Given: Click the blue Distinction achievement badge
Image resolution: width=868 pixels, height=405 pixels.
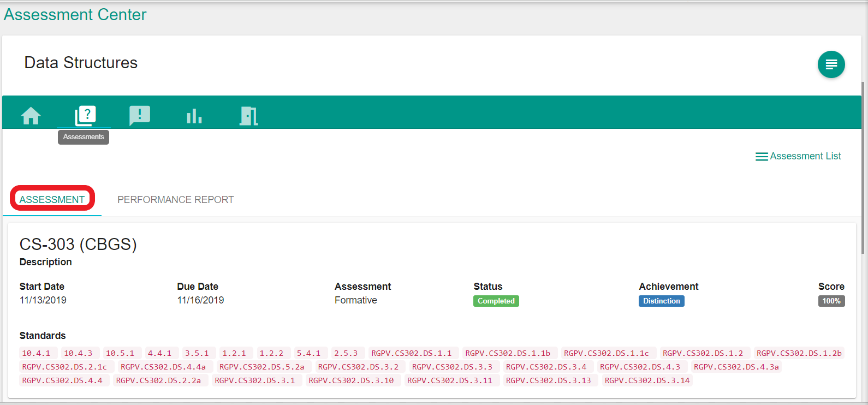Looking at the screenshot, I should click(x=661, y=301).
